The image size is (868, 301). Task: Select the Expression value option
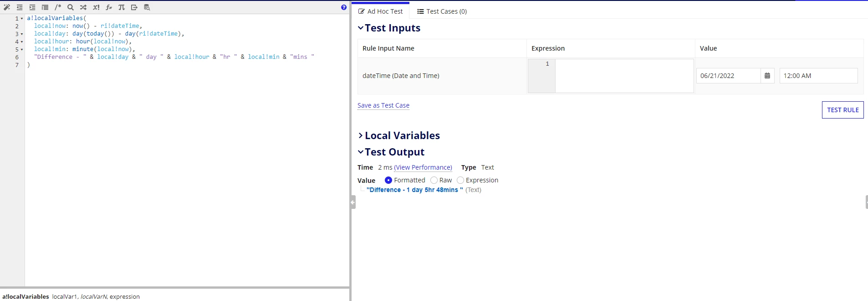pyautogui.click(x=460, y=180)
